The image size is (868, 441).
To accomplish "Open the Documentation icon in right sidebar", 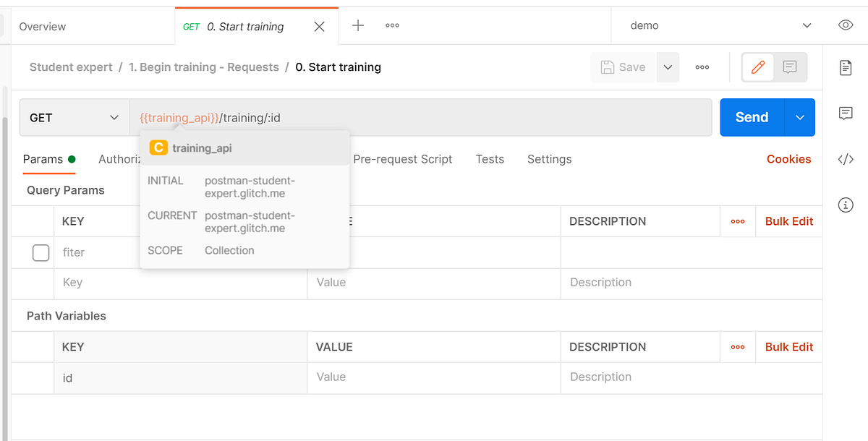I will (x=846, y=68).
